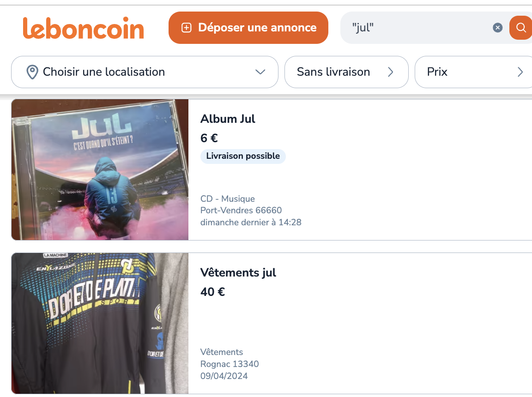This screenshot has width=532, height=397.
Task: Click the orange magnifier search button
Action: (x=521, y=28)
